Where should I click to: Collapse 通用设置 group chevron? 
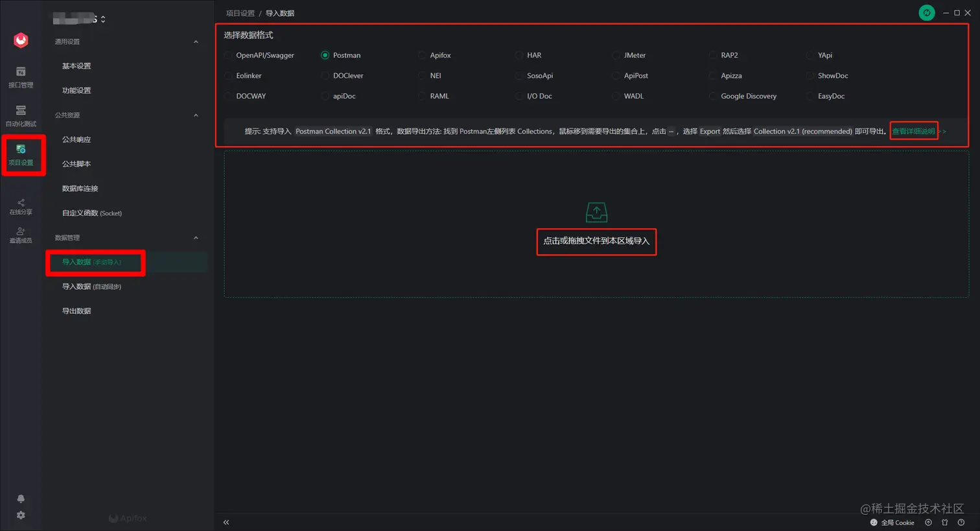196,42
